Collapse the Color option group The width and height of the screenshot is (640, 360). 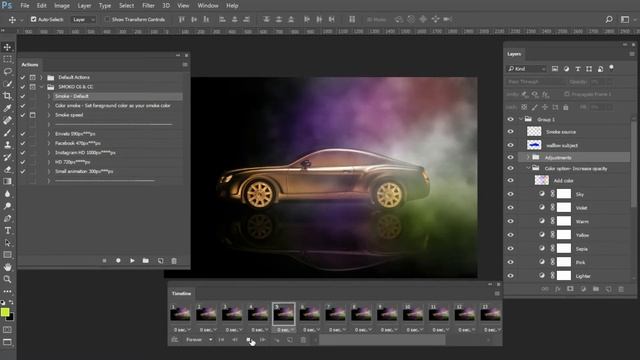coord(528,168)
